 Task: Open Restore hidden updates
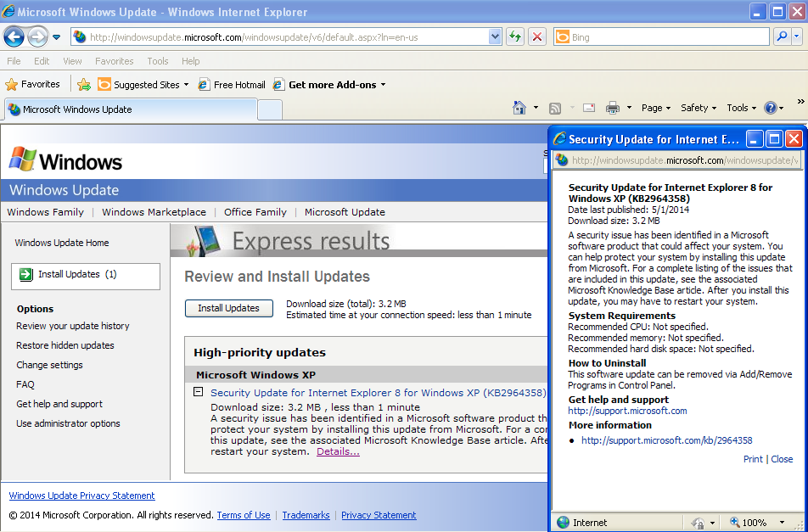pyautogui.click(x=65, y=345)
